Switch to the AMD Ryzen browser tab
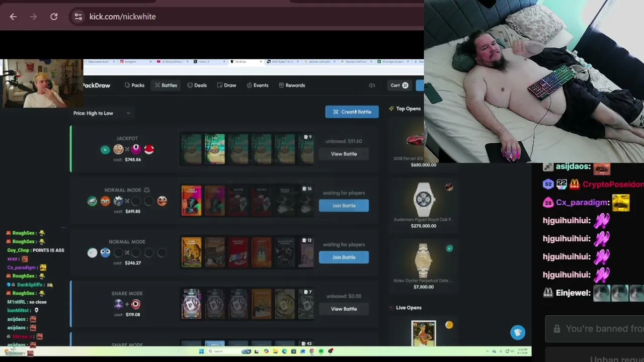Viewport: 644px width, 362px height. pyautogui.click(x=282, y=62)
